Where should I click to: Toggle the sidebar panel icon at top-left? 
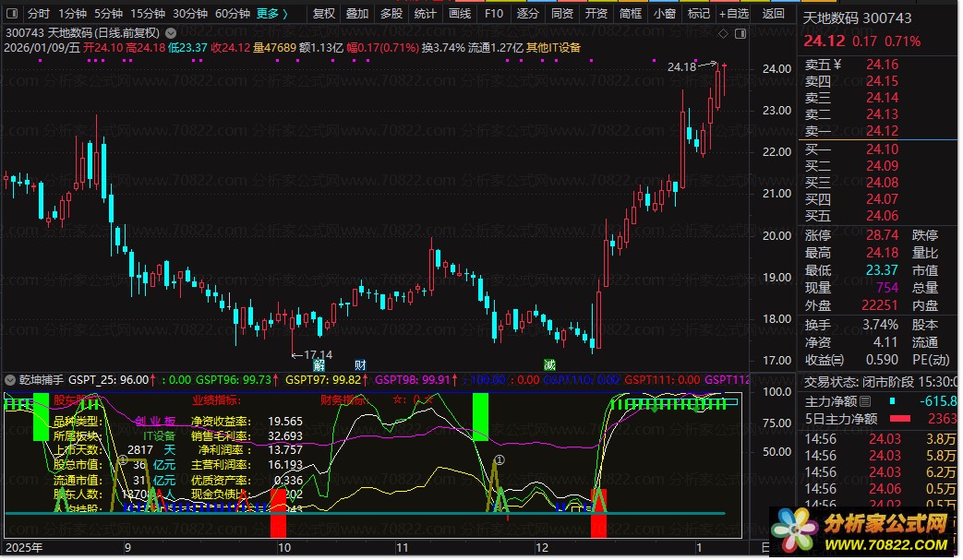pyautogui.click(x=11, y=13)
